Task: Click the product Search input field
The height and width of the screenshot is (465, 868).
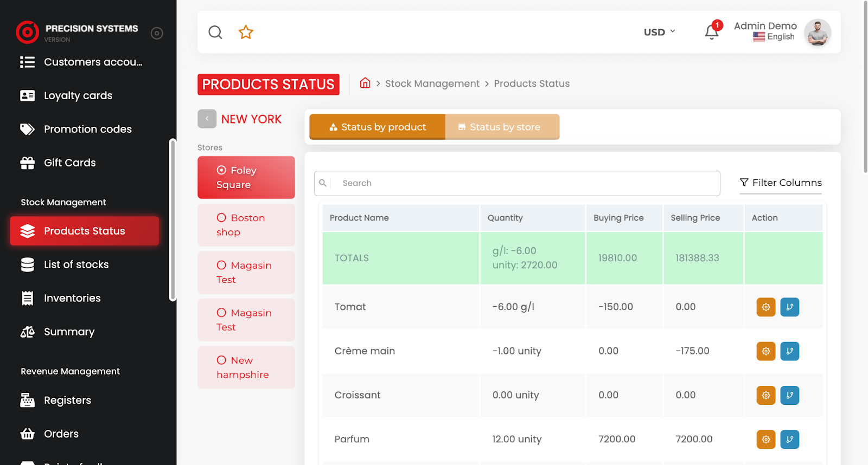Action: 517,183
